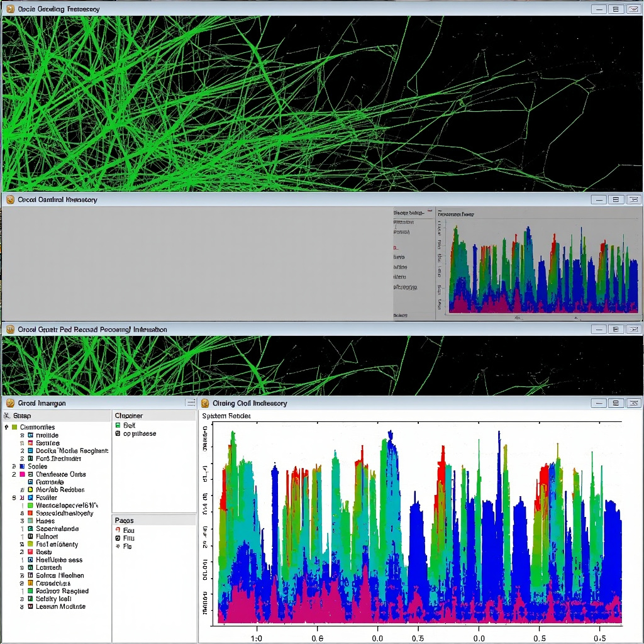Viewport: 644px width, 644px height.
Task: Collapse the Soules legend group
Action: click(14, 466)
